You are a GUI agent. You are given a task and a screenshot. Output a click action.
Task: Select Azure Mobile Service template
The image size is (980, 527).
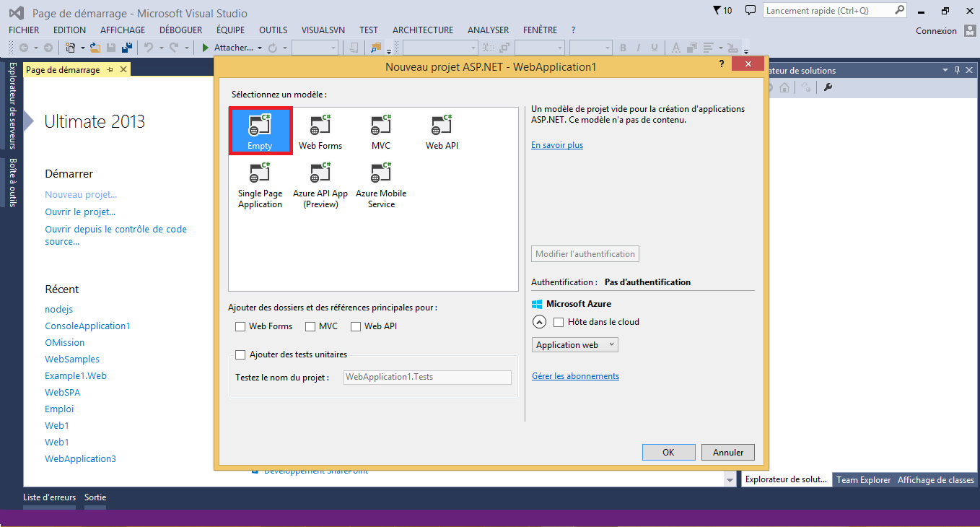point(381,185)
